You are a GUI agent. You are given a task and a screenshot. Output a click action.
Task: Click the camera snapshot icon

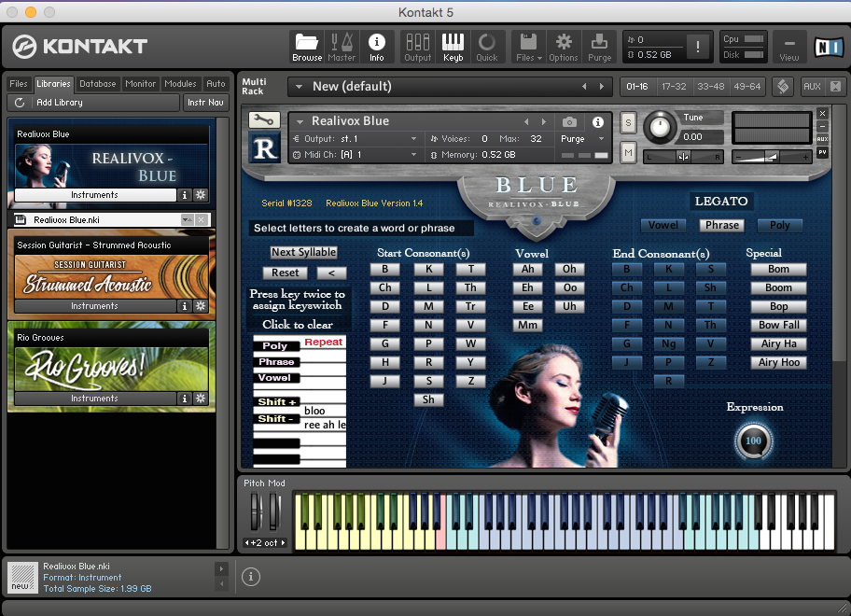(x=569, y=121)
